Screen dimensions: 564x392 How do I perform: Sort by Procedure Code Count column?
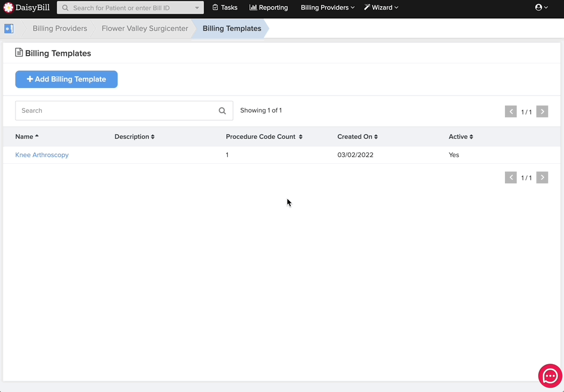click(x=264, y=136)
